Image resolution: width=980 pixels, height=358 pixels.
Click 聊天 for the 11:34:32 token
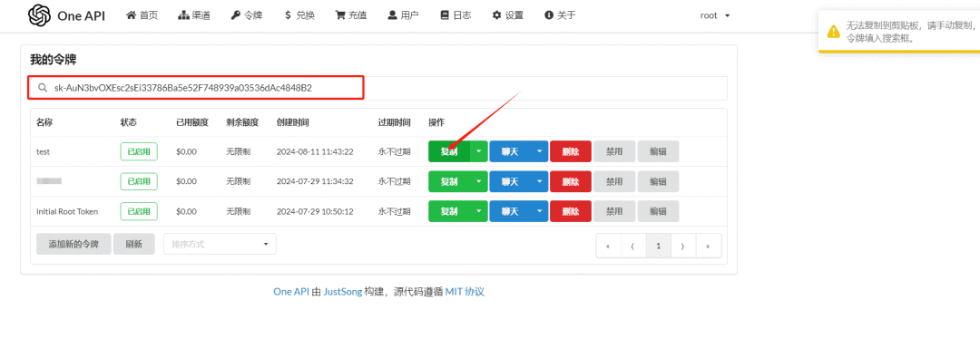pyautogui.click(x=509, y=181)
